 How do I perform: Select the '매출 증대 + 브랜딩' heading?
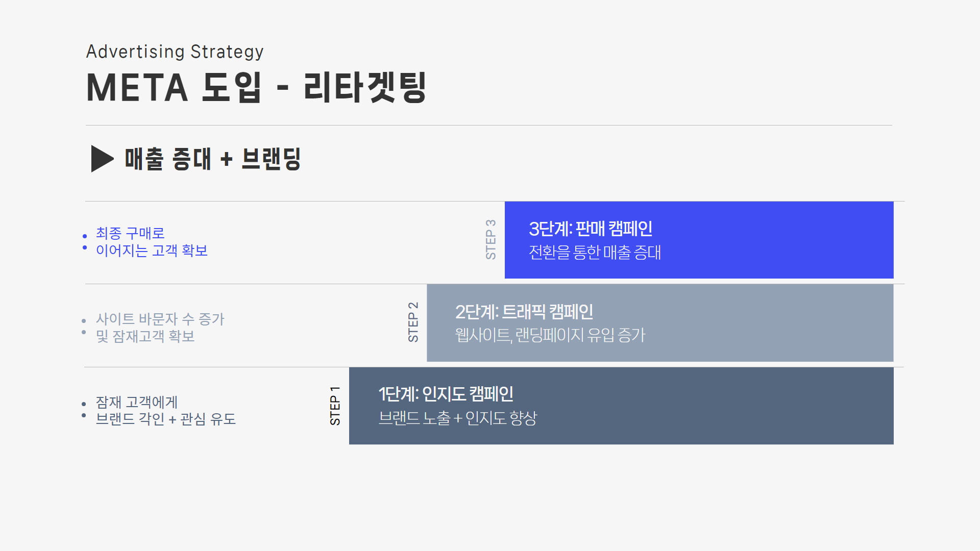click(213, 159)
